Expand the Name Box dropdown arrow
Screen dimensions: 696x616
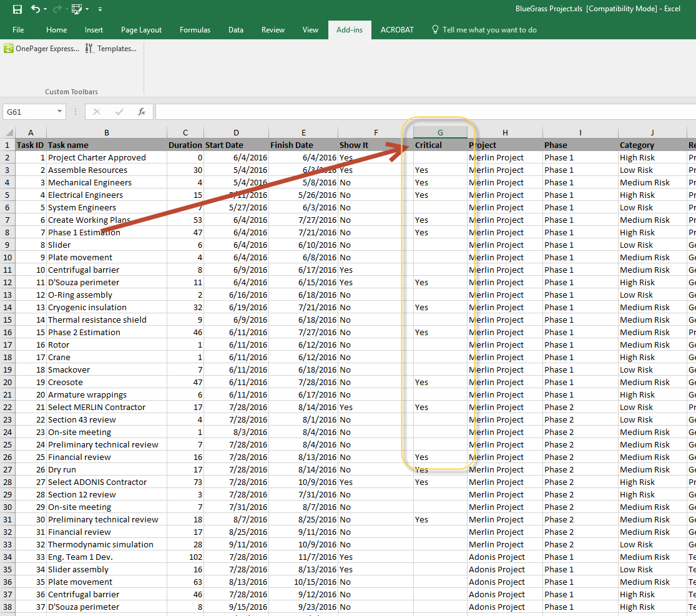(x=60, y=112)
